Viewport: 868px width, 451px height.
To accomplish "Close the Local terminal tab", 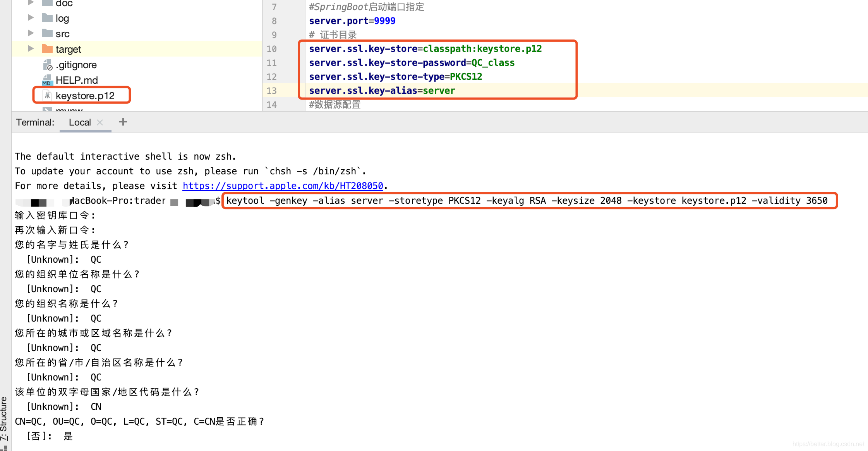I will tap(100, 122).
